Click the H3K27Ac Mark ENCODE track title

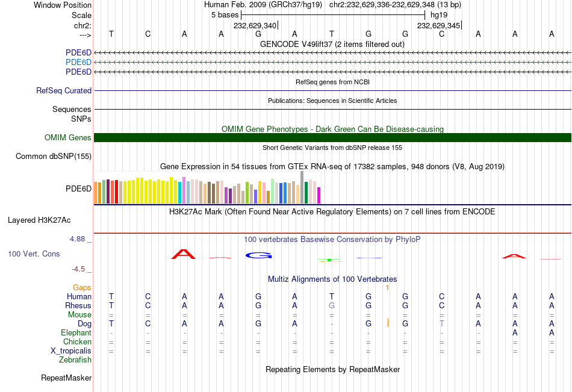[x=332, y=212]
